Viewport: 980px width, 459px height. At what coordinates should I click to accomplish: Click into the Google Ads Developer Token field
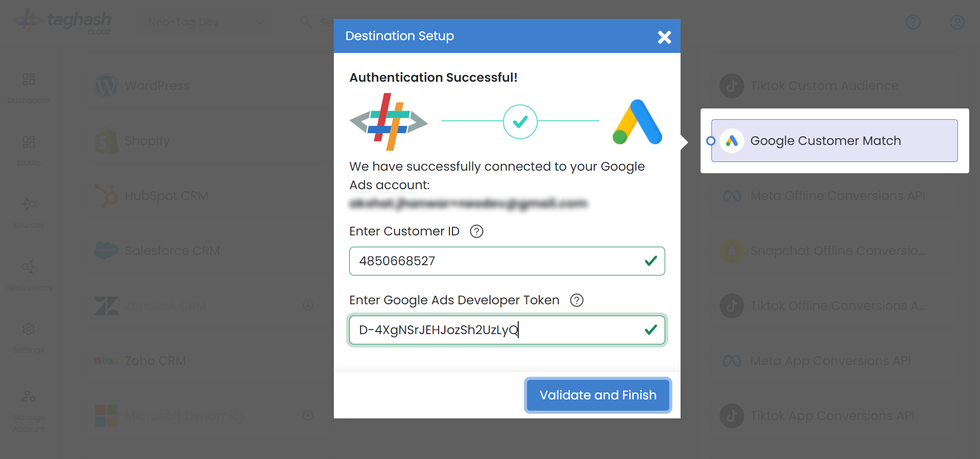click(x=507, y=330)
